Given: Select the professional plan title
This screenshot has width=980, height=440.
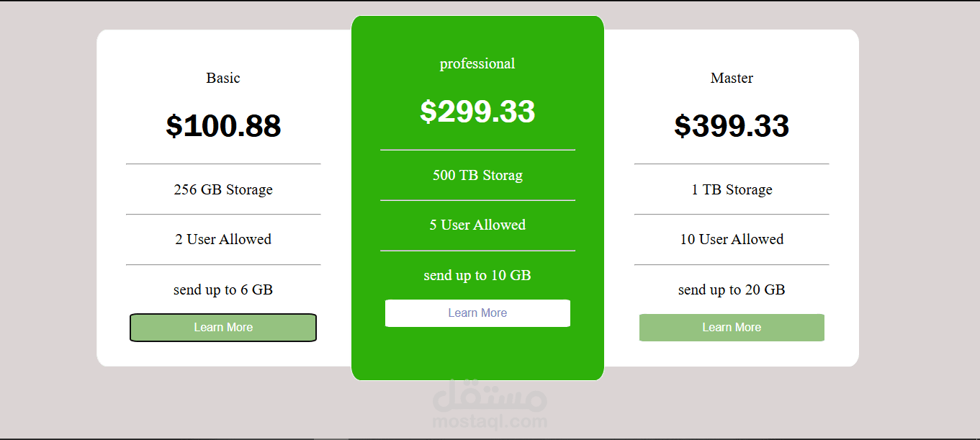Looking at the screenshot, I should 477,63.
